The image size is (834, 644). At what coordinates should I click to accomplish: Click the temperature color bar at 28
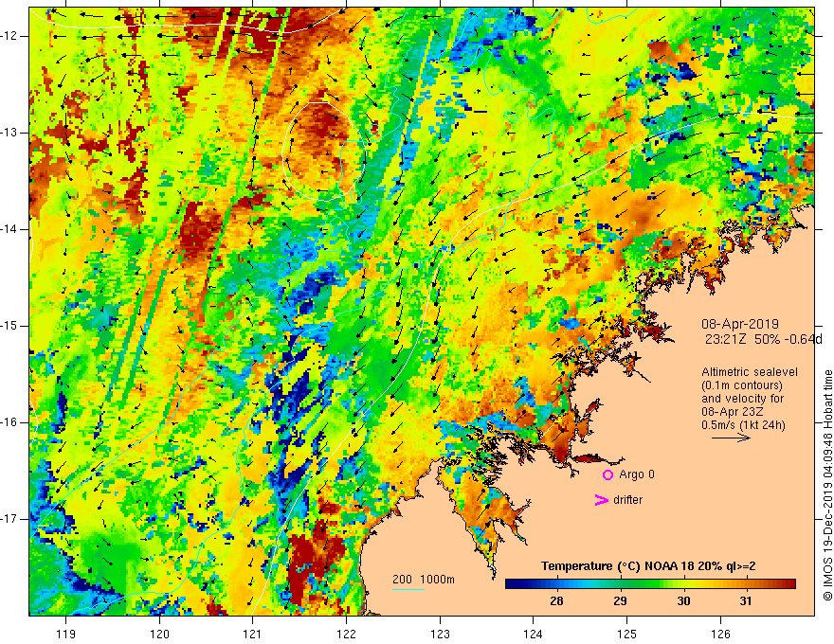pyautogui.click(x=556, y=584)
